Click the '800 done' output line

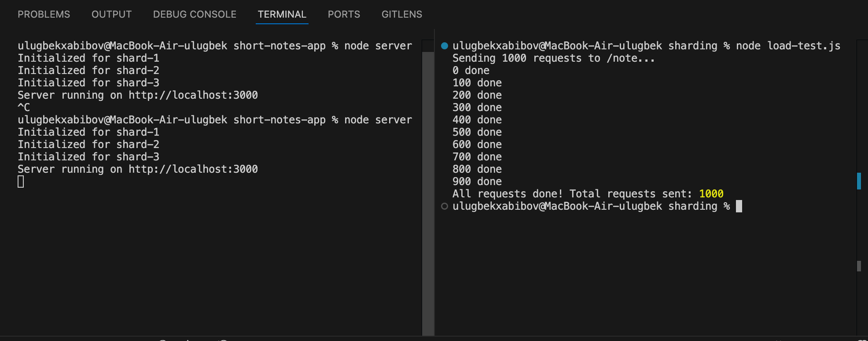[477, 169]
